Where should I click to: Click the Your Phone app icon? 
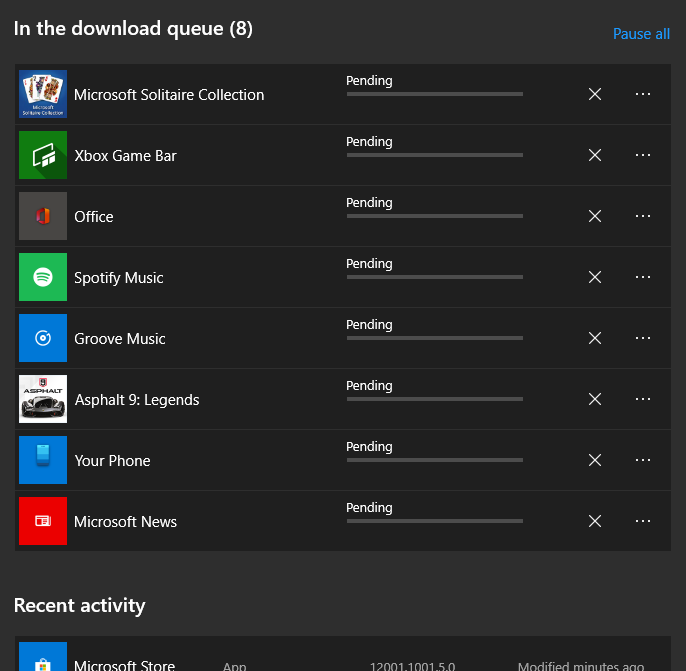pos(43,460)
